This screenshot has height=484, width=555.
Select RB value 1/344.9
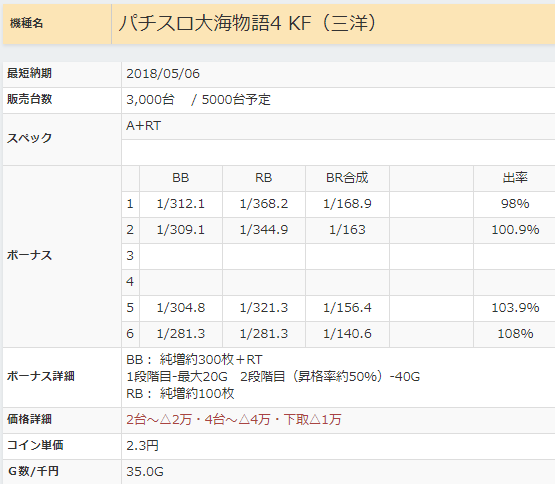(264, 230)
